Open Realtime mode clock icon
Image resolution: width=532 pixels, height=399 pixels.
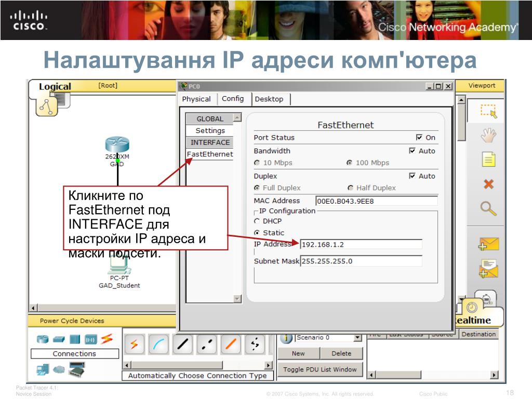click(472, 308)
